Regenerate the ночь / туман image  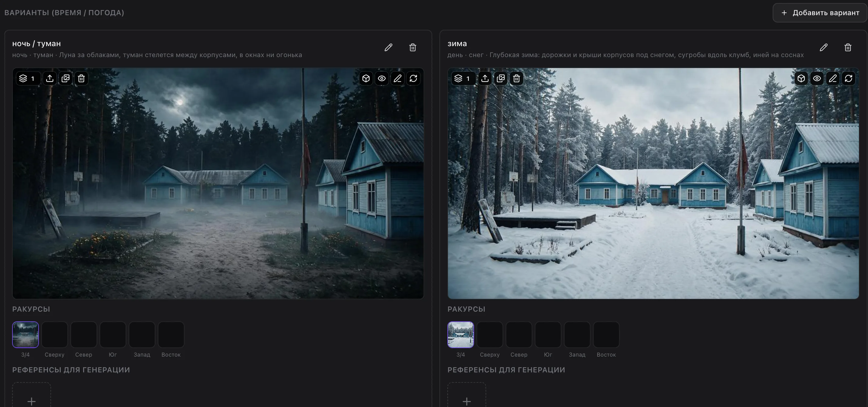[x=413, y=79]
